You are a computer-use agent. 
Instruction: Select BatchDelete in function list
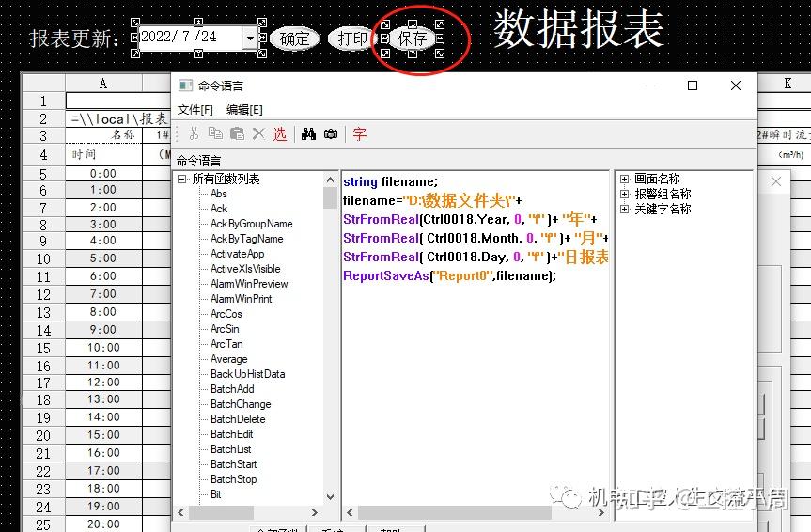238,418
